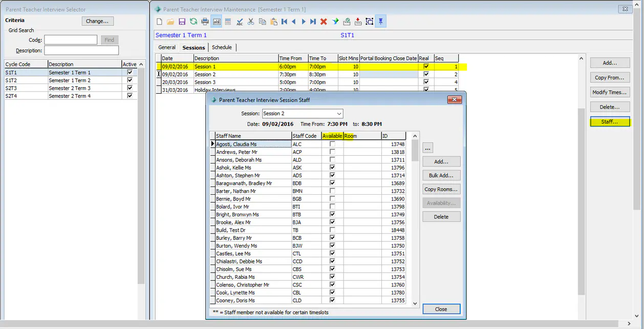
Task: Click into the Grid Search Code field
Action: (x=71, y=40)
